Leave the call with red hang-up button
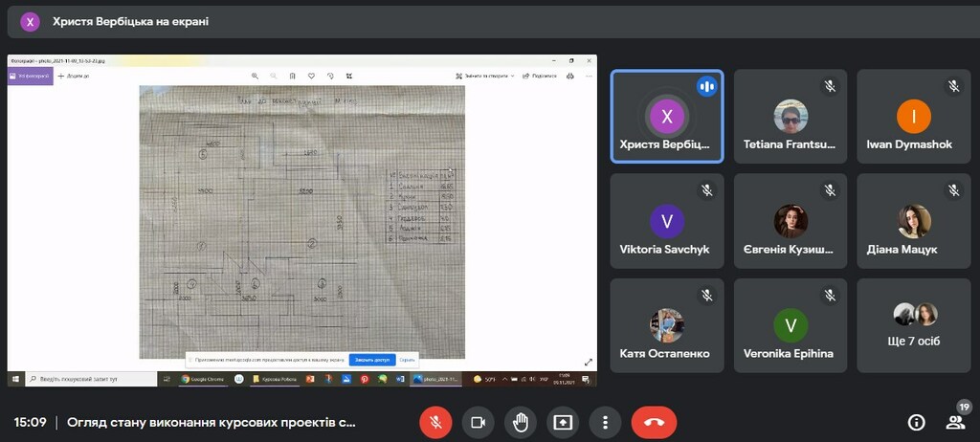This screenshot has height=442, width=980. (654, 422)
